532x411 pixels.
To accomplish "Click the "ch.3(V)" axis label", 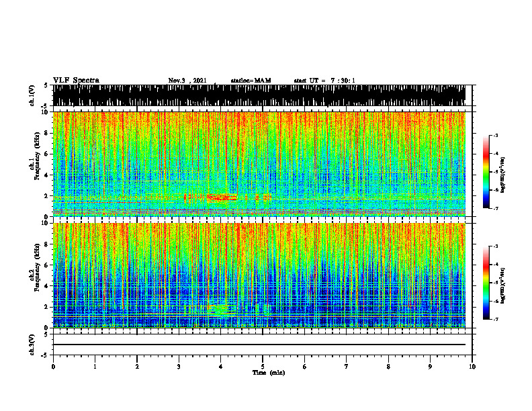I will [32, 345].
